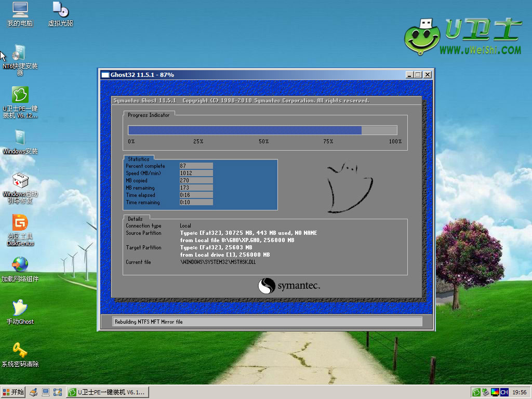Select the U卫士PE一键装机 taskbar button
This screenshot has height=399, width=532.
(x=107, y=392)
